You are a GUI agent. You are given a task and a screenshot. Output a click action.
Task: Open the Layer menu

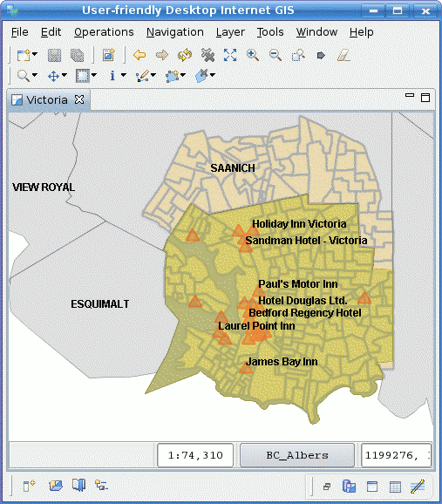point(230,32)
